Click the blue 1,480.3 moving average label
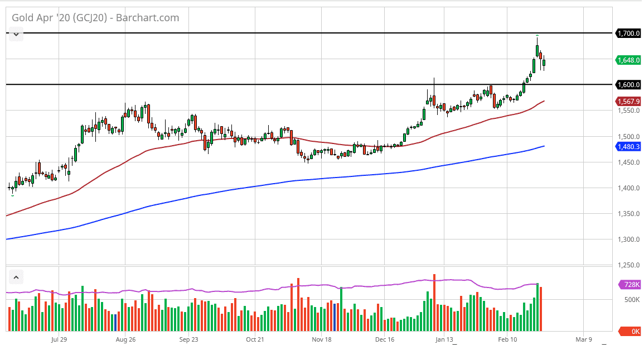 click(x=628, y=146)
